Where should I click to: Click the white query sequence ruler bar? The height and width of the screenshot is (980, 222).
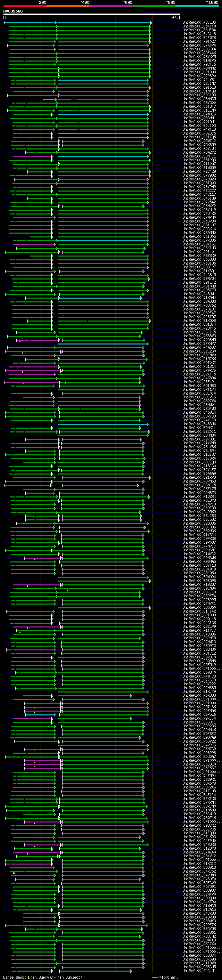click(92, 15)
